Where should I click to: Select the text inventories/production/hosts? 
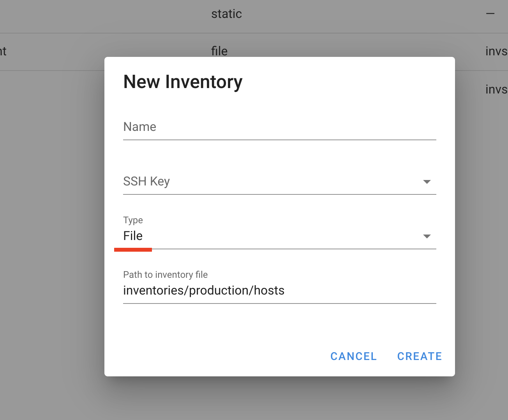204,290
